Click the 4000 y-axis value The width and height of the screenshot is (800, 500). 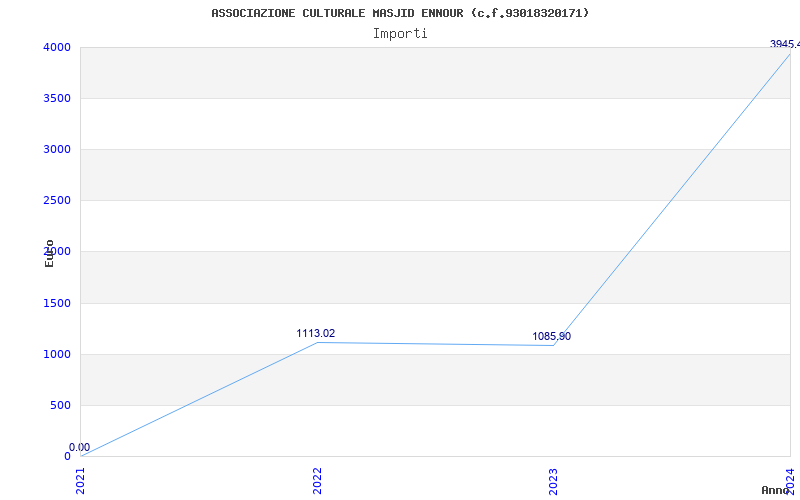57,47
